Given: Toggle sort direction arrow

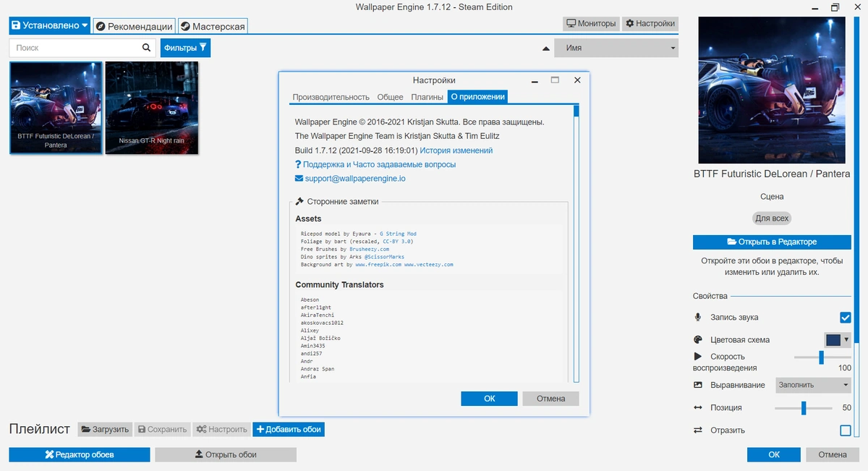Looking at the screenshot, I should (x=546, y=48).
